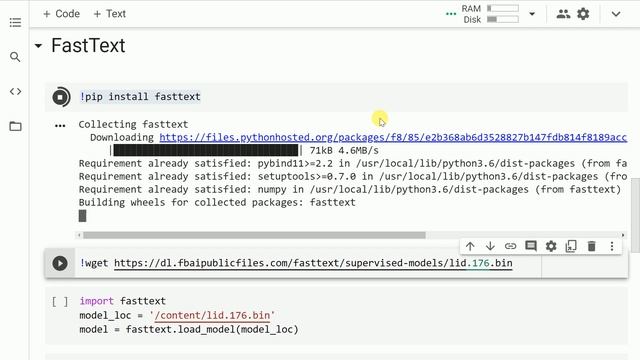Open the RAM and Disk resource indicator
The image size is (640, 360).
(x=490, y=14)
